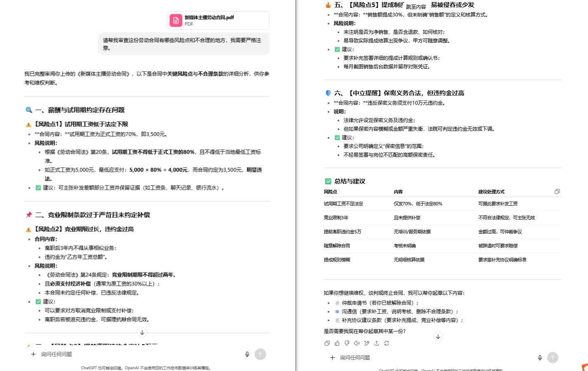Select table cell 被辞退时可要求赔偿

(498, 246)
